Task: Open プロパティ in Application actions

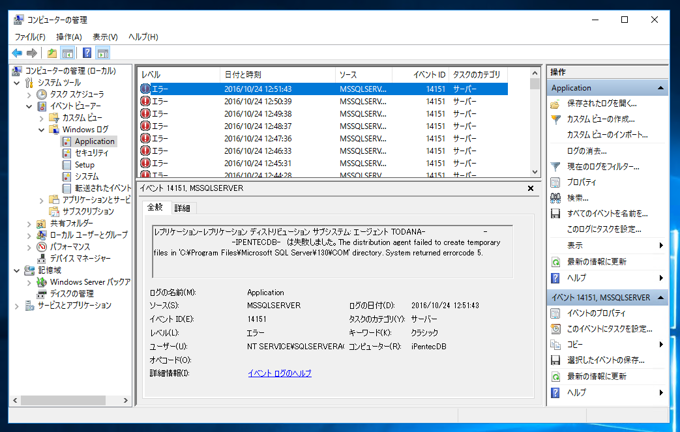Action: (x=581, y=182)
